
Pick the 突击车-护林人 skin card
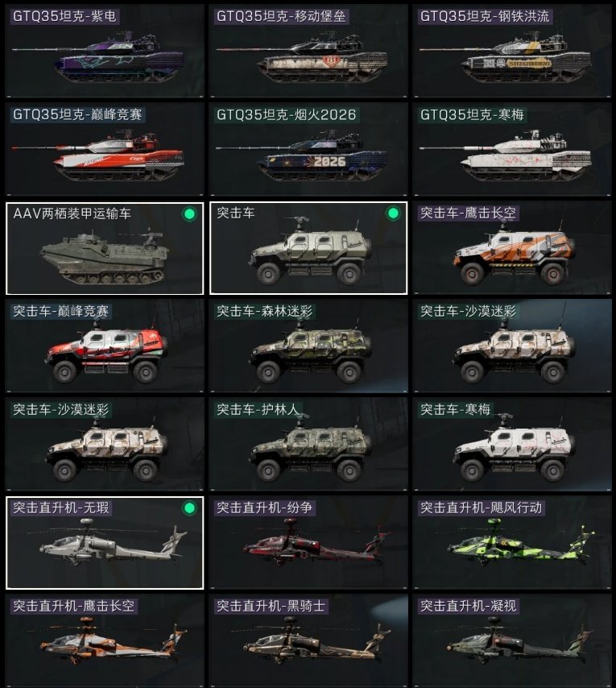click(x=308, y=444)
